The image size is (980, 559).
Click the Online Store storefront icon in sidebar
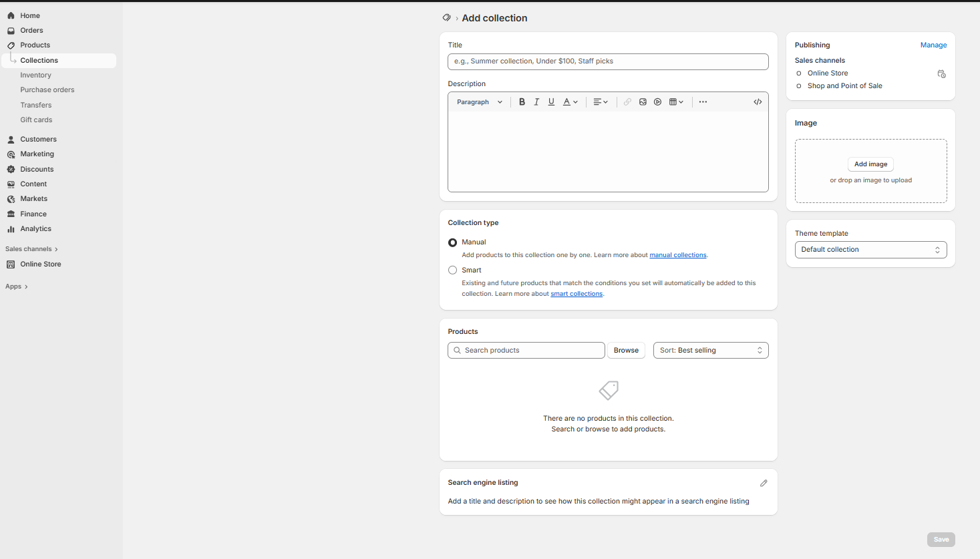[11, 264]
